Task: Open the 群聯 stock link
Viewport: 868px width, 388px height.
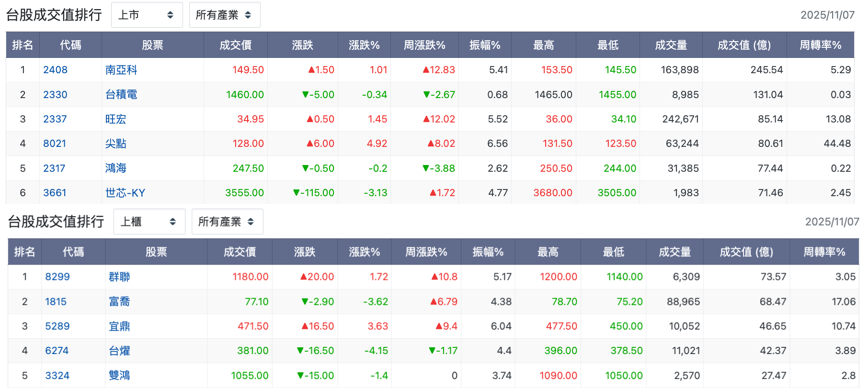Action: pos(119,277)
